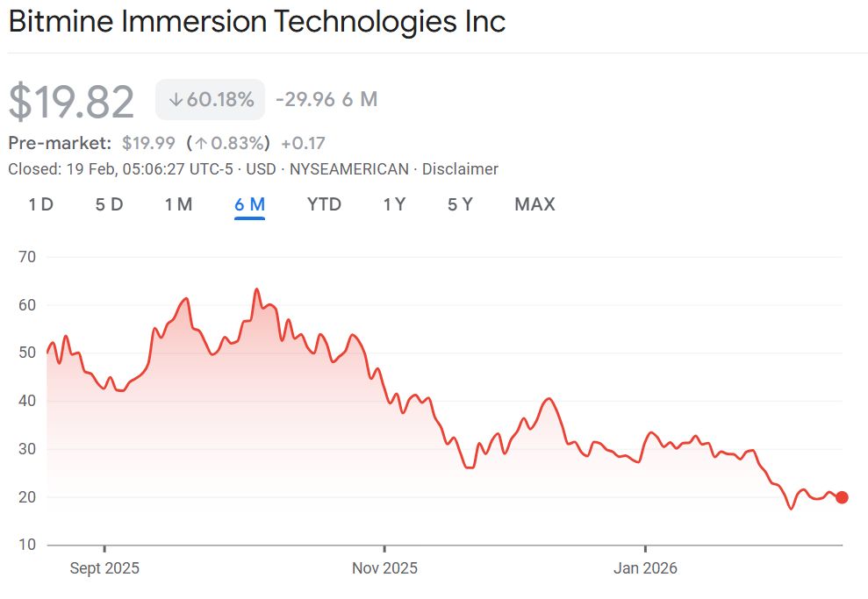Click the Sept 2025 axis label
Screen dimensions: 868x599
[x=104, y=568]
